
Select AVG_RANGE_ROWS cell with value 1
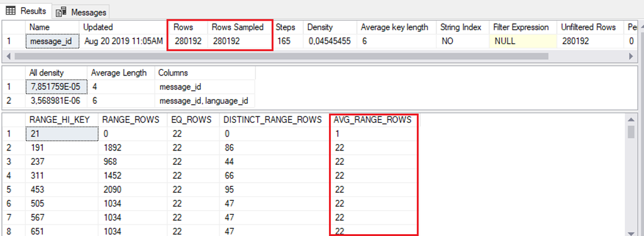pyautogui.click(x=374, y=133)
